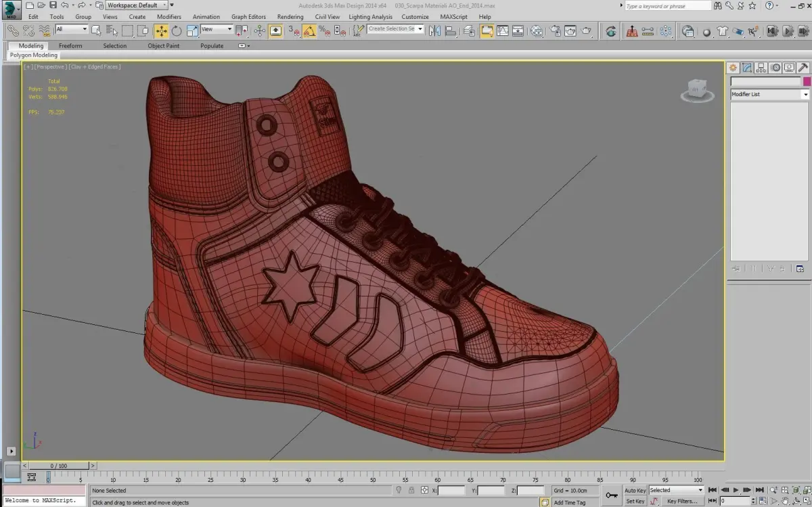812x507 pixels.
Task: Toggle 3D Snaps on the toolbar
Action: pyautogui.click(x=294, y=30)
